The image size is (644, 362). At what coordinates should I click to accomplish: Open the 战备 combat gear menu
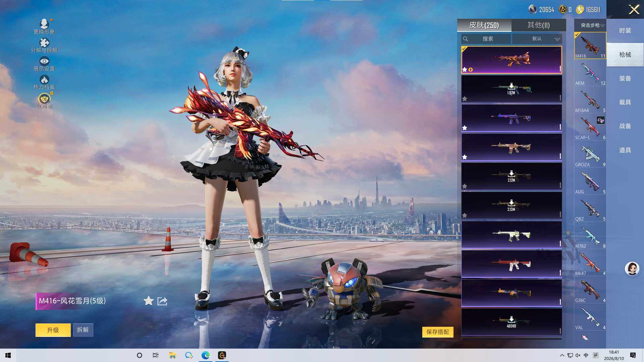click(625, 126)
